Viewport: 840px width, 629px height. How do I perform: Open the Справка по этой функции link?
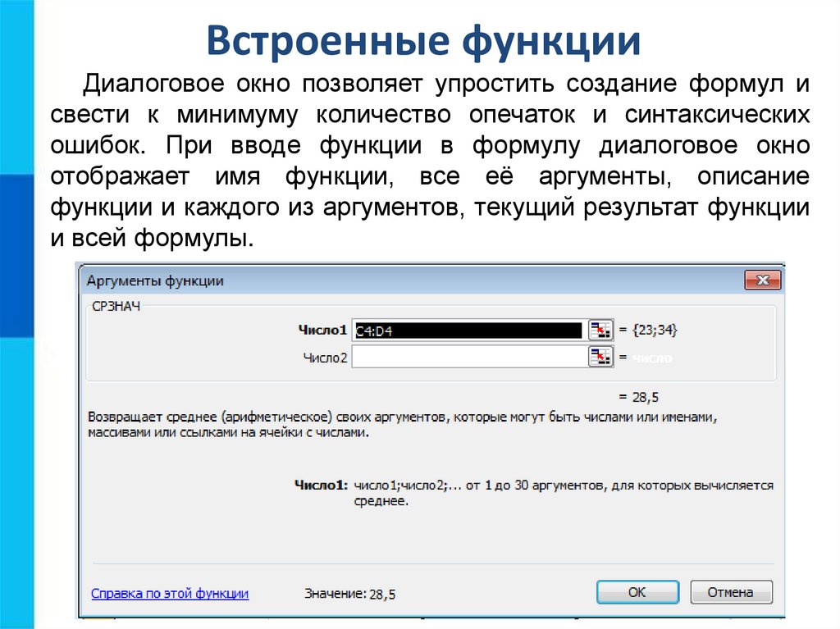coord(170,594)
